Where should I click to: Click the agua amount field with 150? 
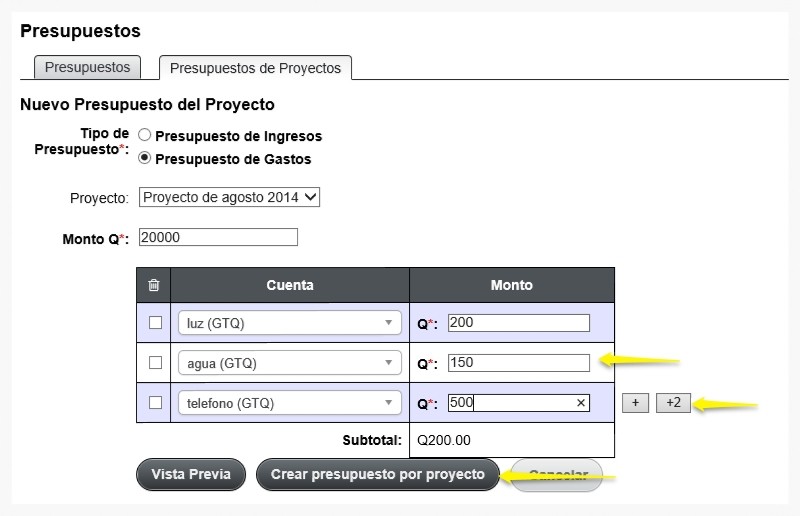tap(519, 362)
